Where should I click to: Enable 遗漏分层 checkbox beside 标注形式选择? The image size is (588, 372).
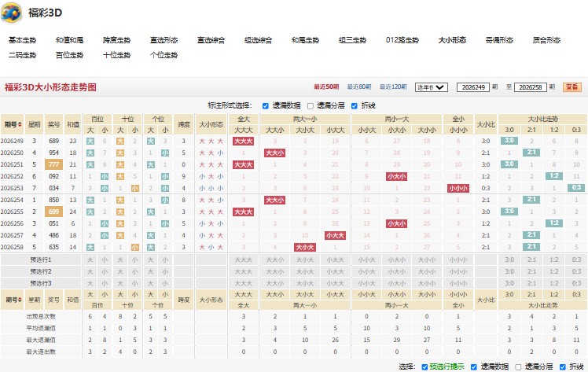pyautogui.click(x=311, y=105)
